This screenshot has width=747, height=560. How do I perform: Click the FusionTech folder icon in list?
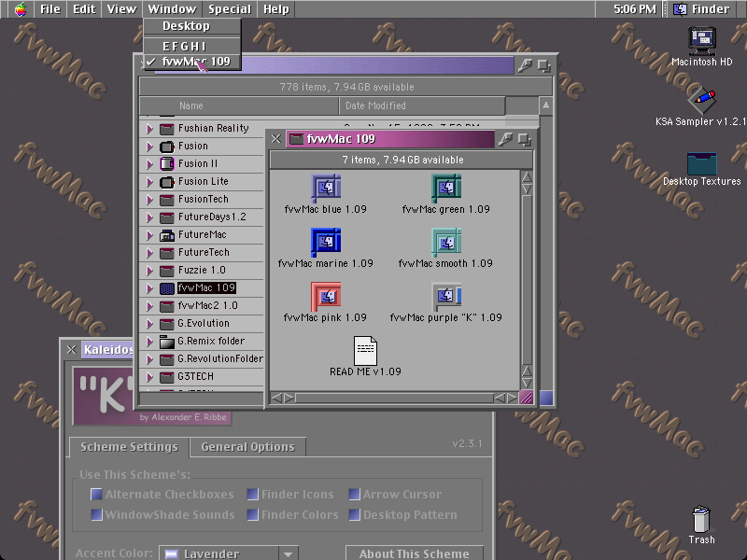167,200
